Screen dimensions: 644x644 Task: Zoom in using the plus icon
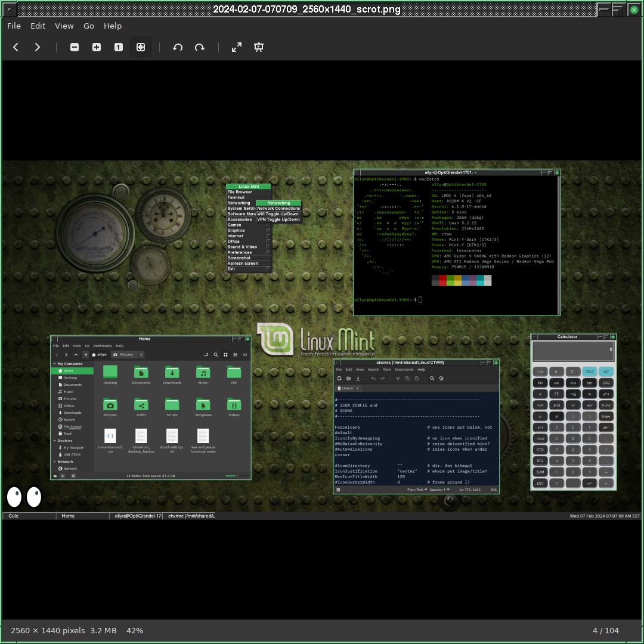click(x=97, y=47)
